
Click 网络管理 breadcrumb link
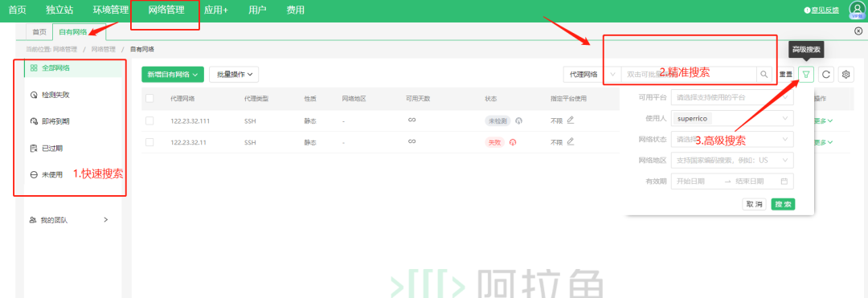click(x=103, y=49)
